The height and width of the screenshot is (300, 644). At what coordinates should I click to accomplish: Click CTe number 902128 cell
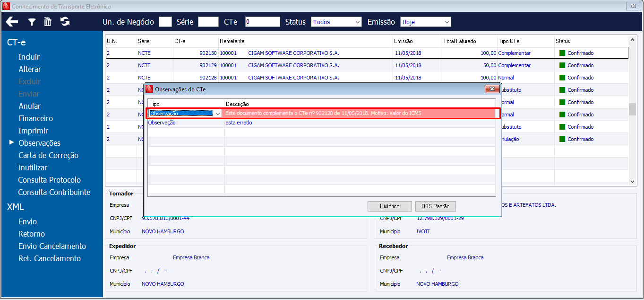coord(196,78)
